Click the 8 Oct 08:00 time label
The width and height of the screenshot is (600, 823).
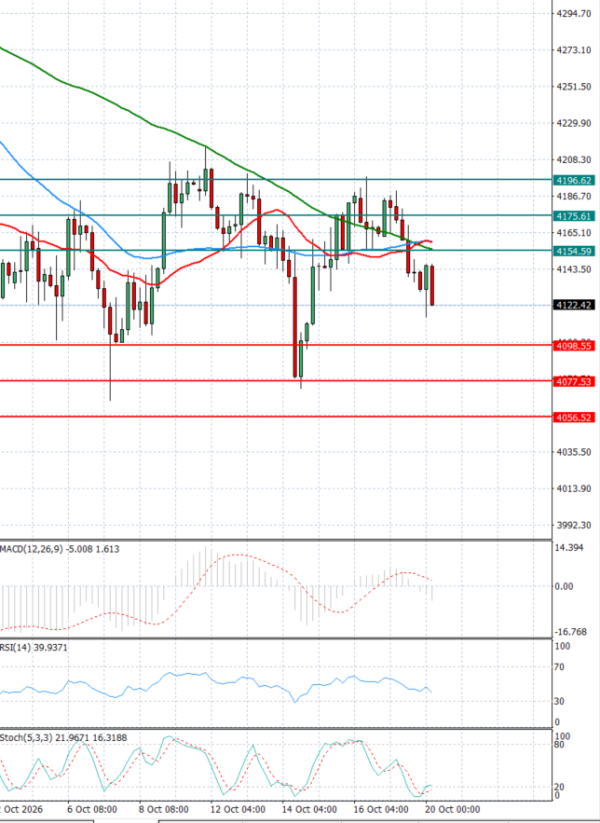(x=162, y=810)
